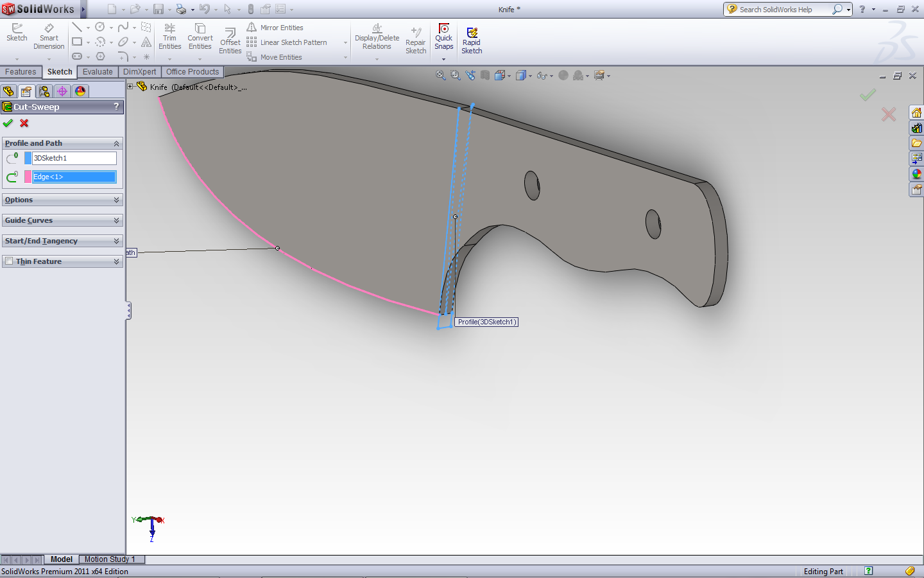This screenshot has height=578, width=924.
Task: Cancel the Cut-Sweep with red X
Action: pos(24,123)
